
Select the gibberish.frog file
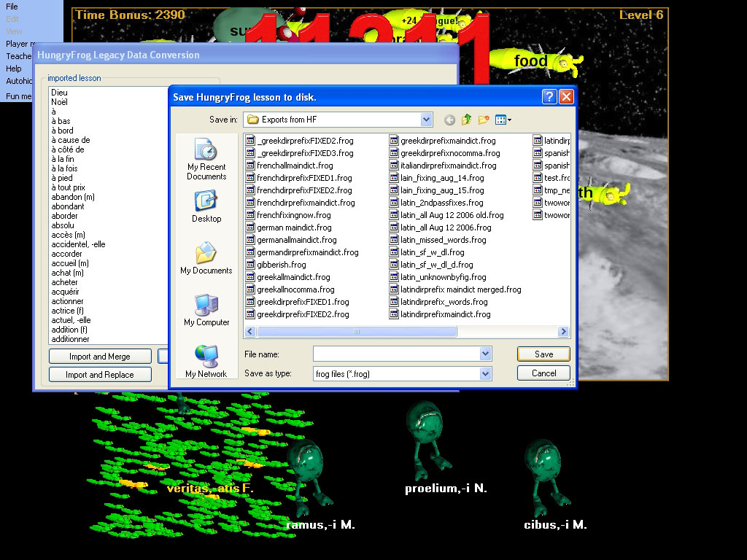click(281, 265)
